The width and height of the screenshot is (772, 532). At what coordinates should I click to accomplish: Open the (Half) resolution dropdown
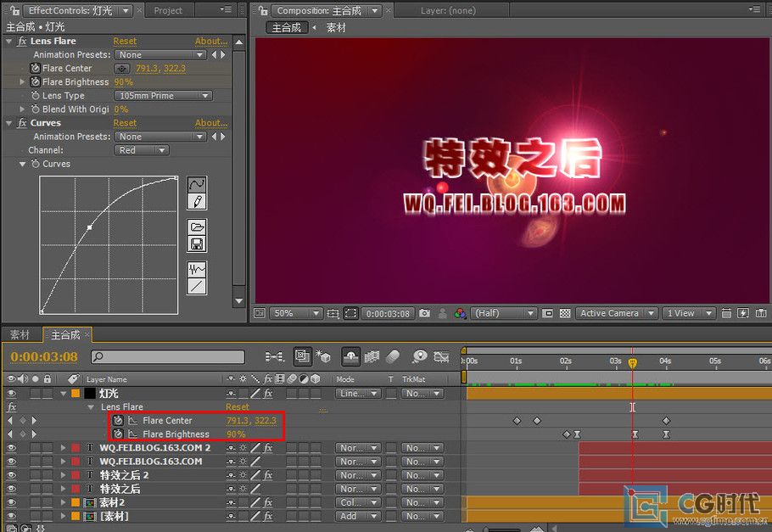tap(504, 313)
